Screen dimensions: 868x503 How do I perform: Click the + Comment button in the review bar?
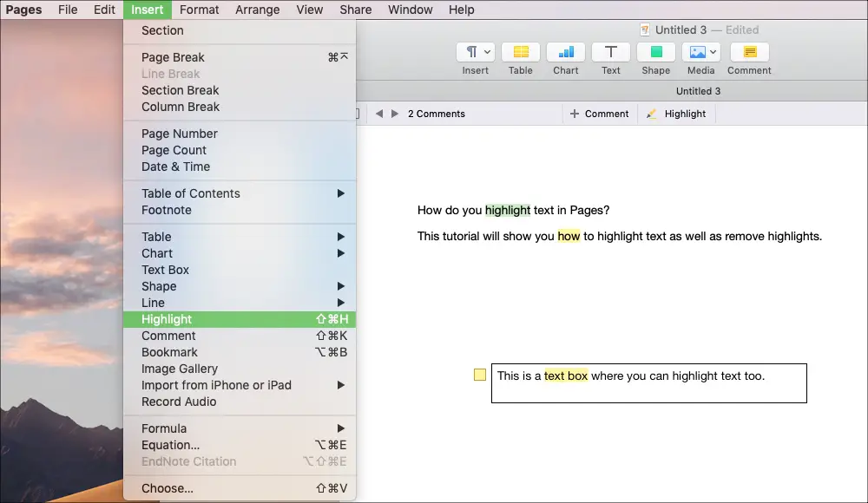click(599, 114)
